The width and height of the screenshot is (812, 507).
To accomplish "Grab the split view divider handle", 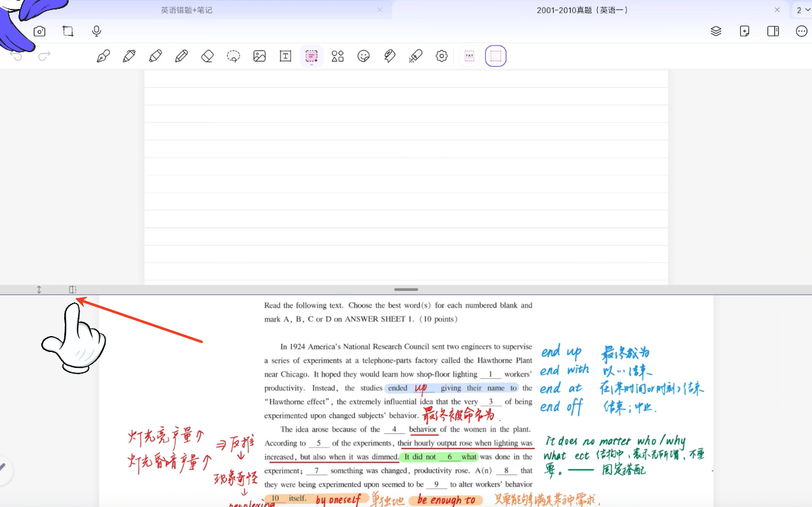I will pyautogui.click(x=406, y=290).
